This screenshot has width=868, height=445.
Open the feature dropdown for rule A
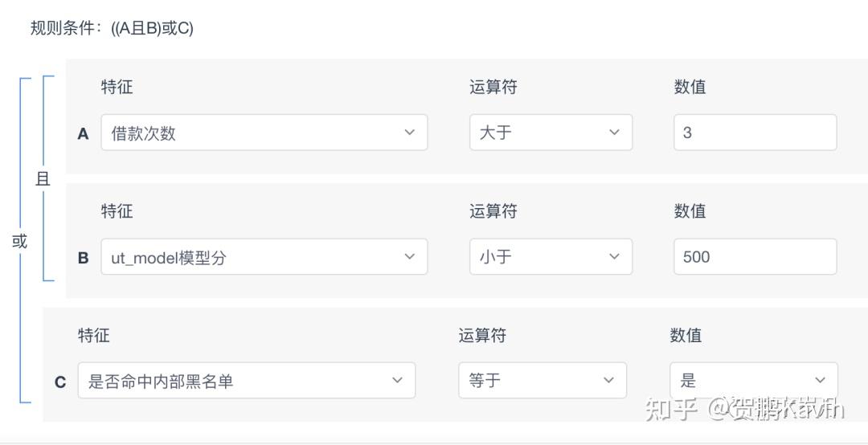[249, 133]
